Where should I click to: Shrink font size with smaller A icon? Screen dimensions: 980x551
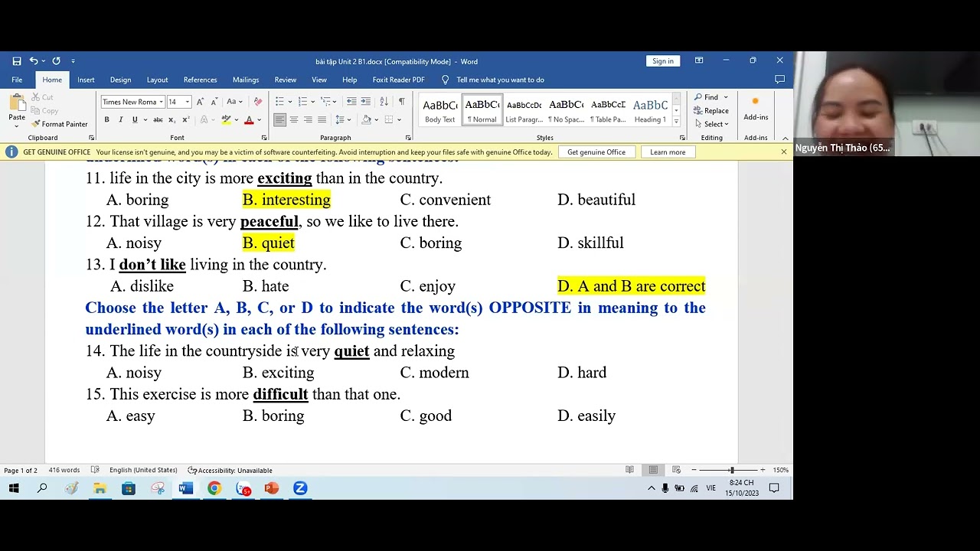[x=214, y=102]
